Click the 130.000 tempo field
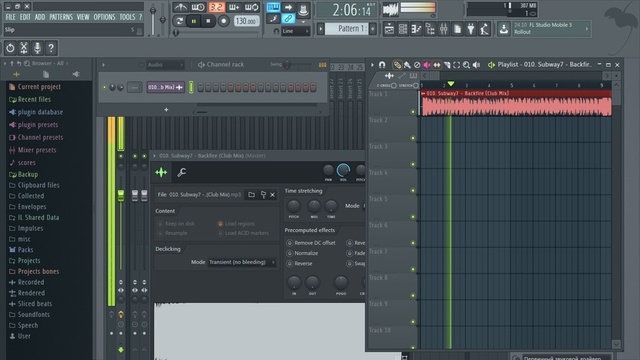 (247, 21)
